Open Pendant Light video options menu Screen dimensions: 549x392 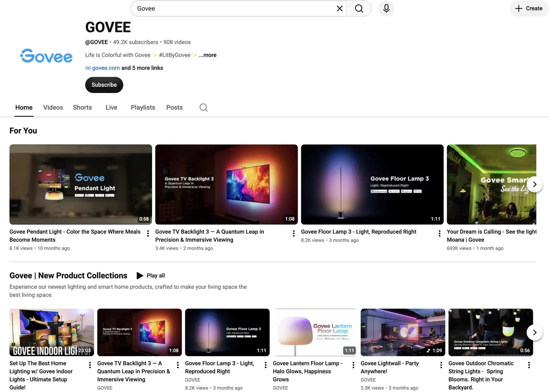(148, 234)
